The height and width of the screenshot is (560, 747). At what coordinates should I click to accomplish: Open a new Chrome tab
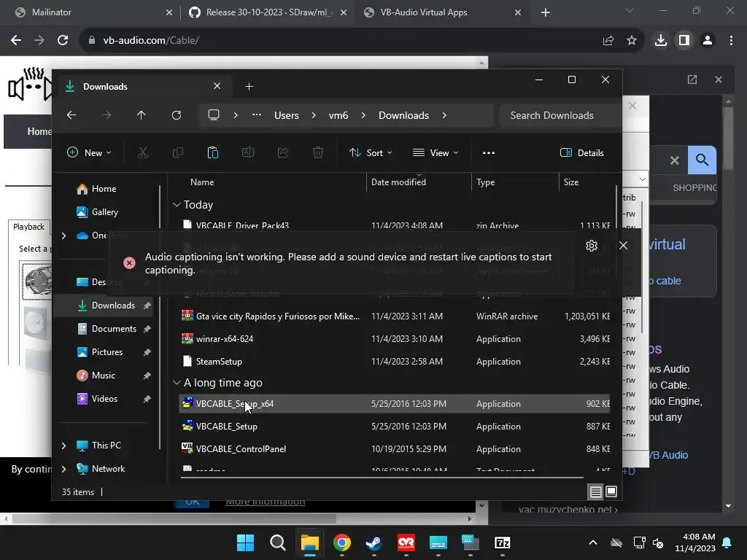pyautogui.click(x=546, y=12)
